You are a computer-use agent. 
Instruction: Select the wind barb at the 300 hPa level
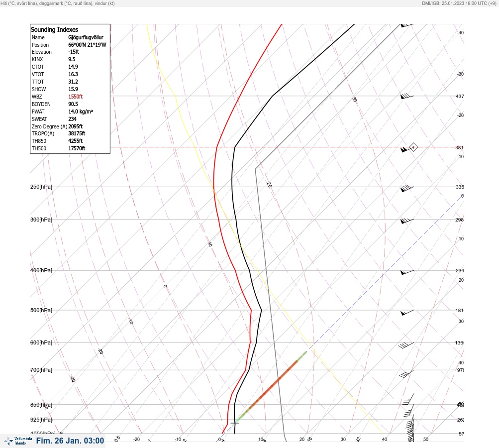click(407, 221)
